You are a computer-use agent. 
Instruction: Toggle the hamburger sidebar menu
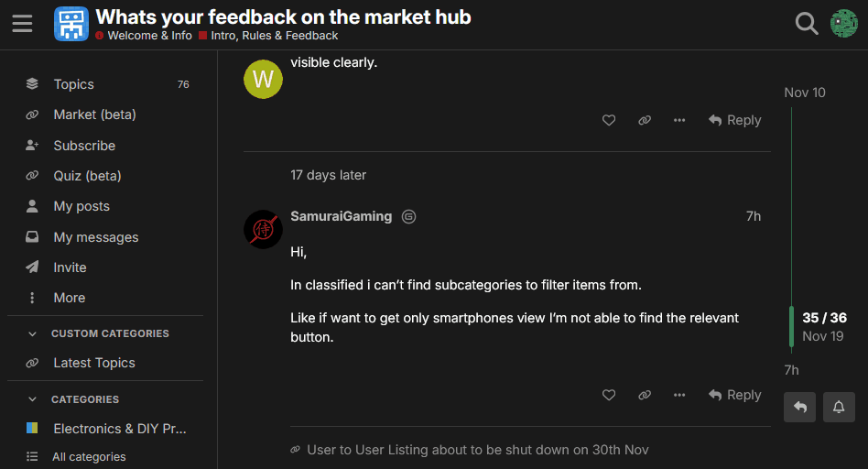[x=22, y=24]
